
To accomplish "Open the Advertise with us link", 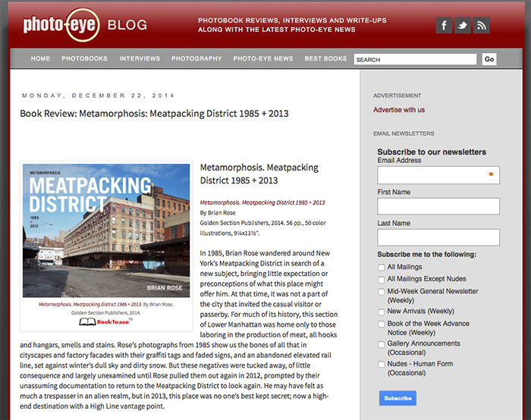I will pos(399,110).
